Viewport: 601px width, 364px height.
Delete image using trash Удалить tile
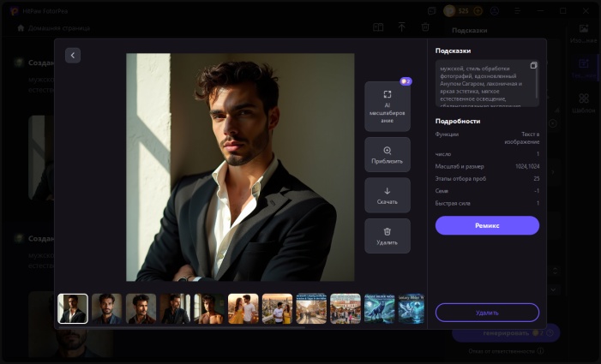tap(387, 236)
